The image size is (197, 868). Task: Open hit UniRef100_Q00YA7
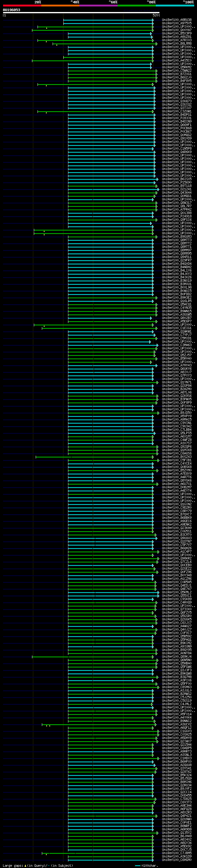pyautogui.click(x=177, y=30)
